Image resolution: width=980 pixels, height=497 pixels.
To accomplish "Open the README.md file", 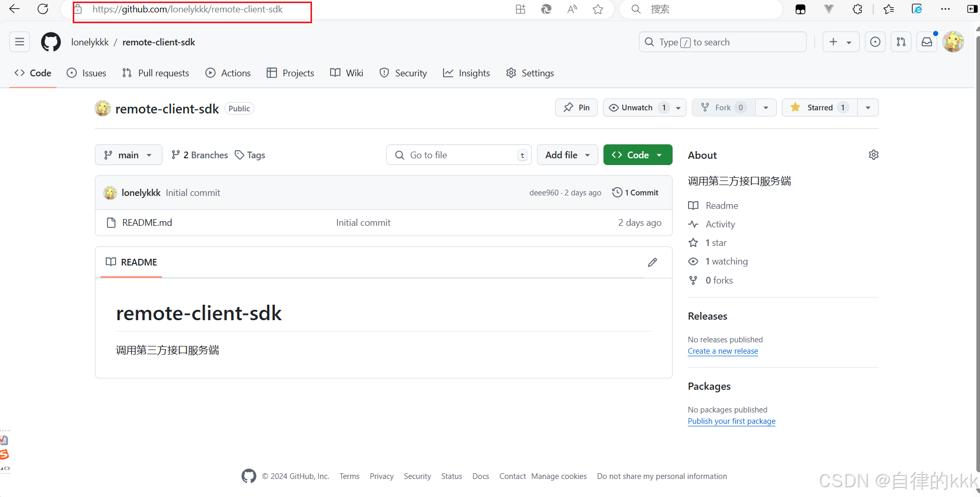I will (x=147, y=223).
